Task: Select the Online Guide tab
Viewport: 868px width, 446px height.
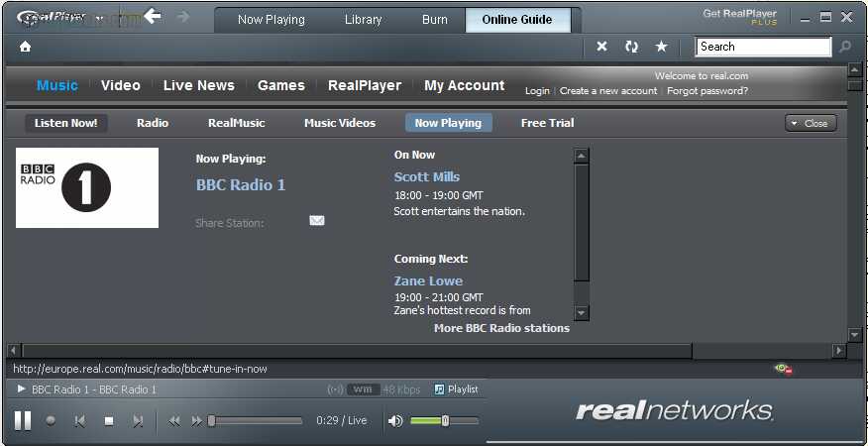Action: (x=517, y=20)
